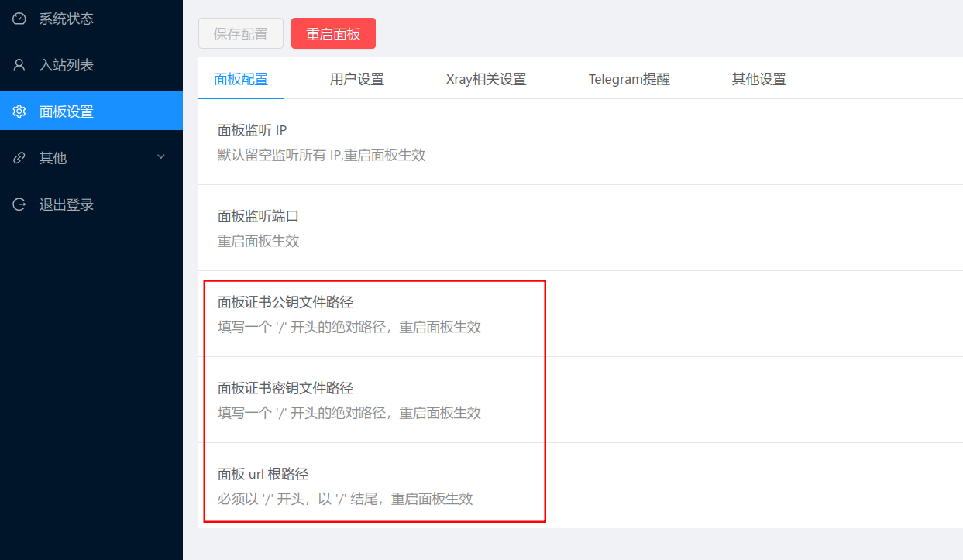Expand the 其他 submenu chevron arrow
This screenshot has height=560, width=963.
click(x=161, y=157)
